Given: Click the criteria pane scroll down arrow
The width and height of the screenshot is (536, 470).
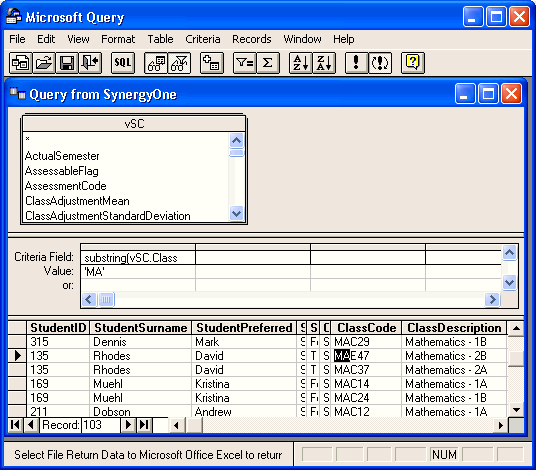Looking at the screenshot, I should 509,283.
